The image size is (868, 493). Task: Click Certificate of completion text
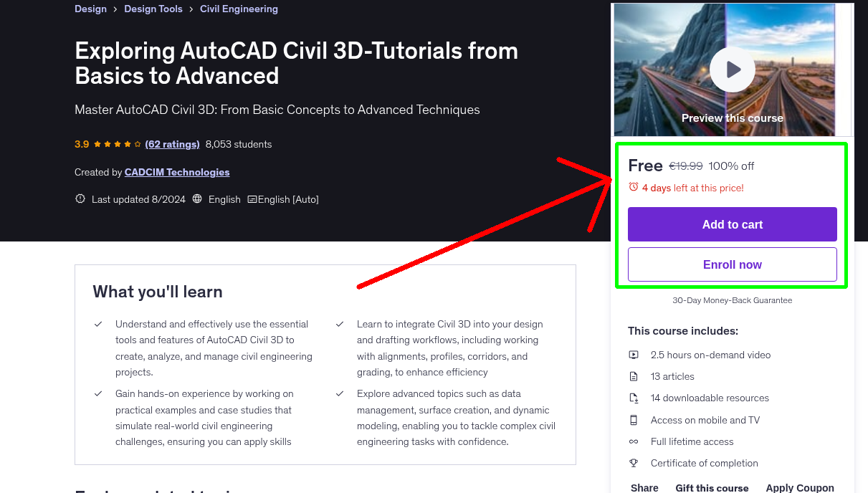click(x=705, y=463)
